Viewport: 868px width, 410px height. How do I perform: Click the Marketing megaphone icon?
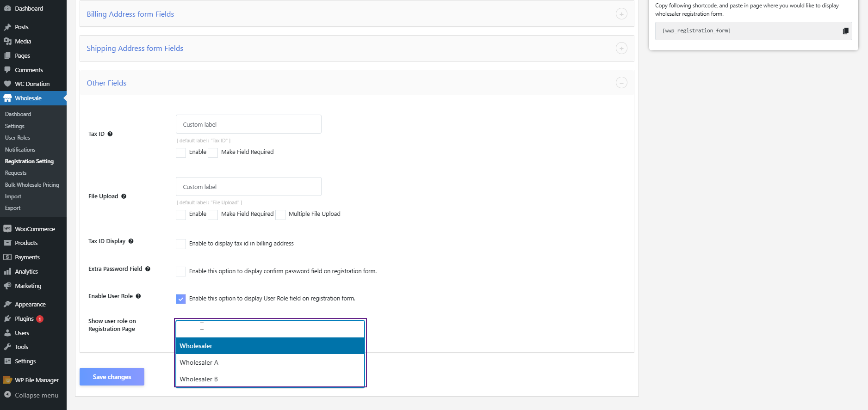7,286
